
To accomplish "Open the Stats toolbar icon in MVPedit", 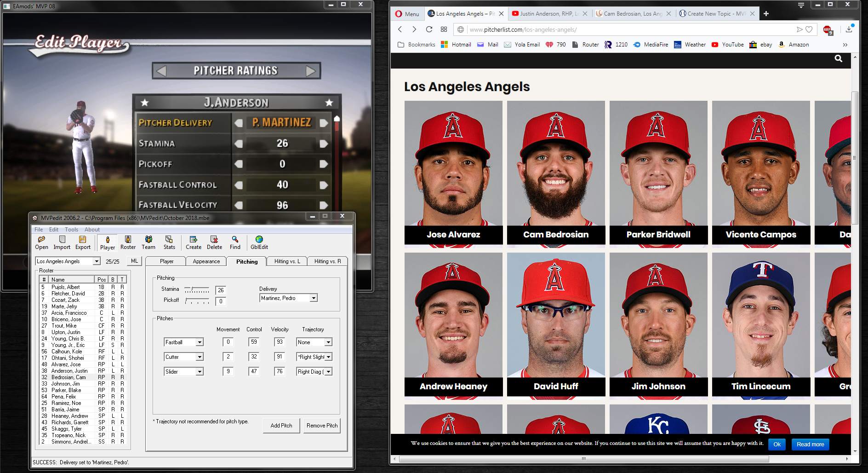I will pos(169,242).
